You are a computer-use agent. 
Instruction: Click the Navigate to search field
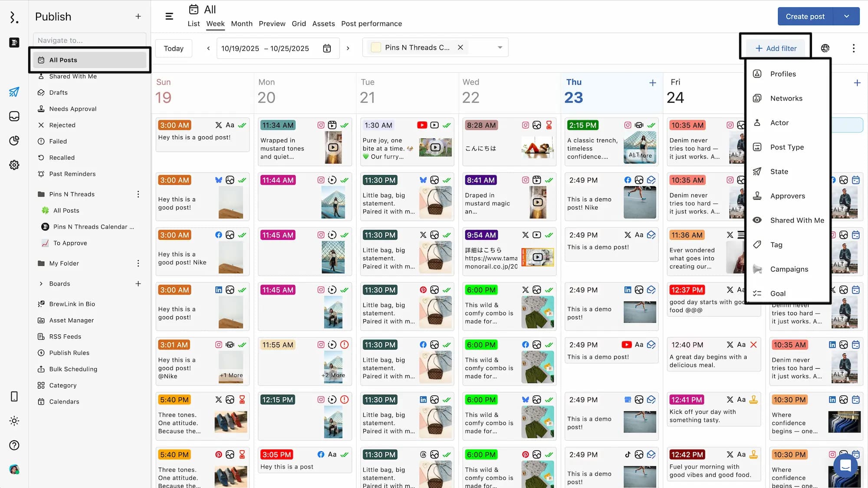[x=89, y=40]
